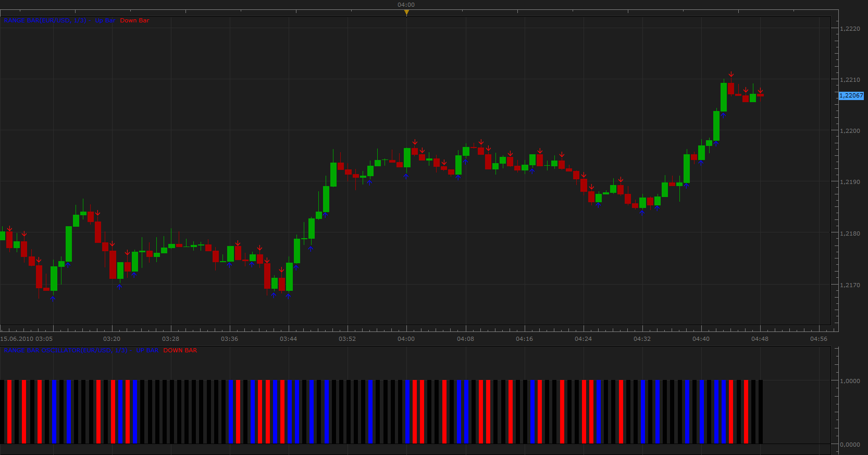Screen dimensions: 868x455
Task: Click the orange triangle marker at 04:00
Action: (x=406, y=13)
